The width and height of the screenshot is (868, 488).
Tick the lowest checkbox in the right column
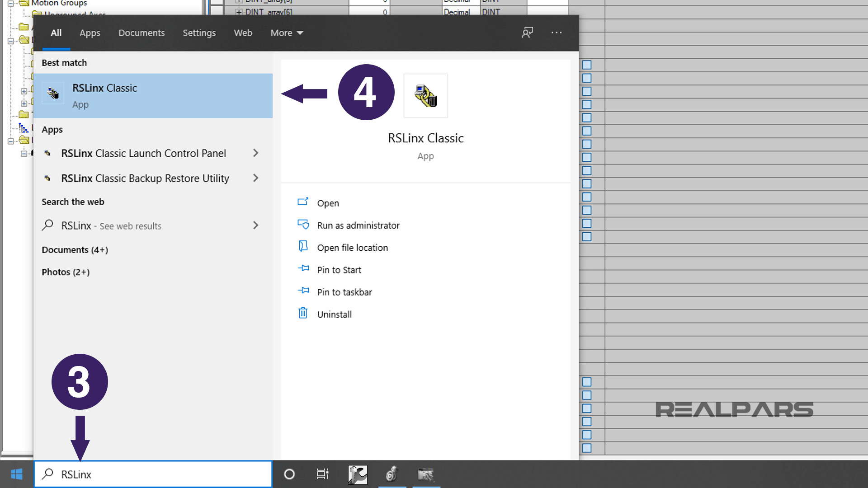point(586,448)
